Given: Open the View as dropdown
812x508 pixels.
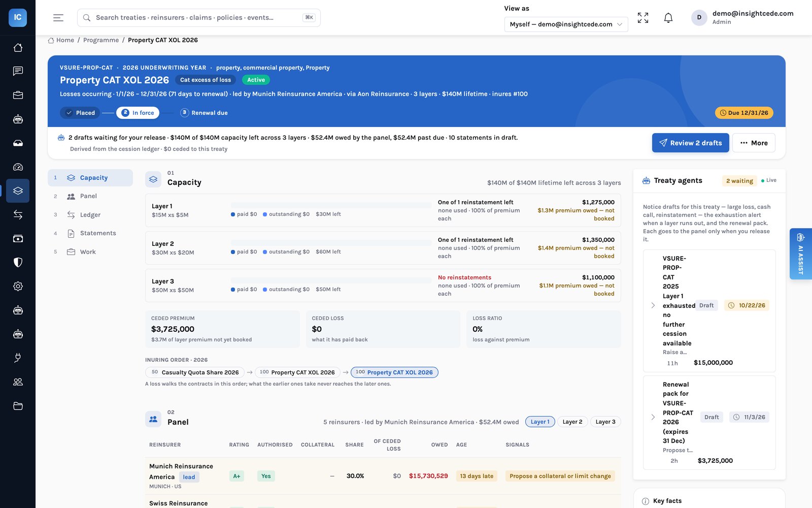Looking at the screenshot, I should 566,24.
